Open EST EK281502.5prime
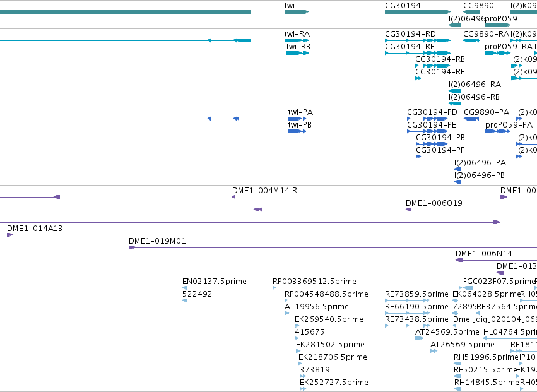This screenshot has width=537, height=392. click(330, 345)
